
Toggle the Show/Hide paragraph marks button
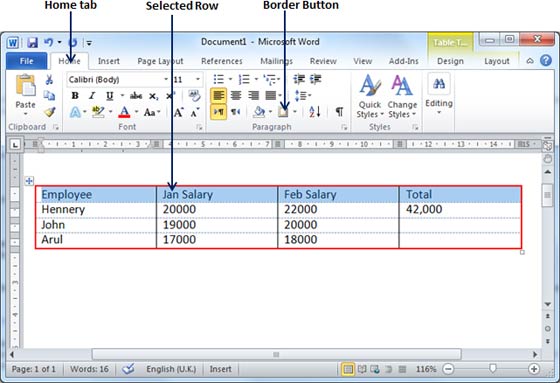pyautogui.click(x=339, y=112)
